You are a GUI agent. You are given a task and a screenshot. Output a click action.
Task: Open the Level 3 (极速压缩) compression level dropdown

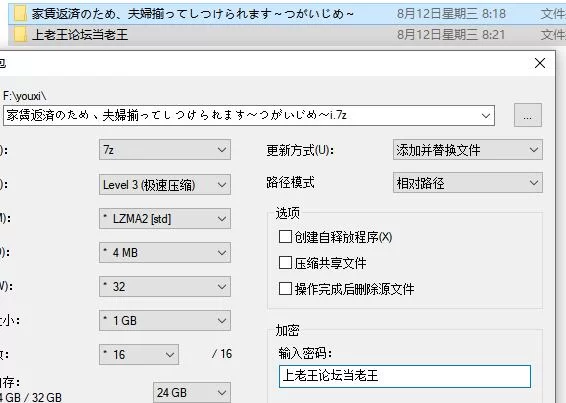pos(165,185)
